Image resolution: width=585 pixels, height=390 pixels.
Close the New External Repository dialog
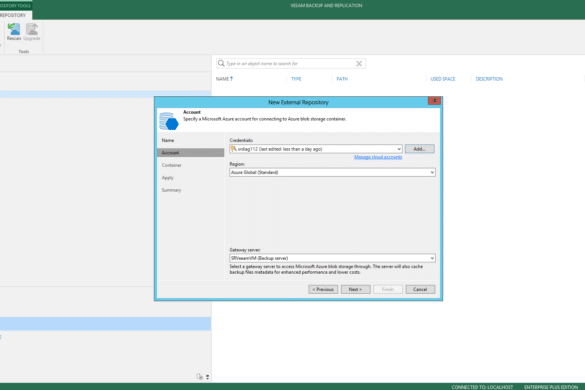tap(434, 101)
